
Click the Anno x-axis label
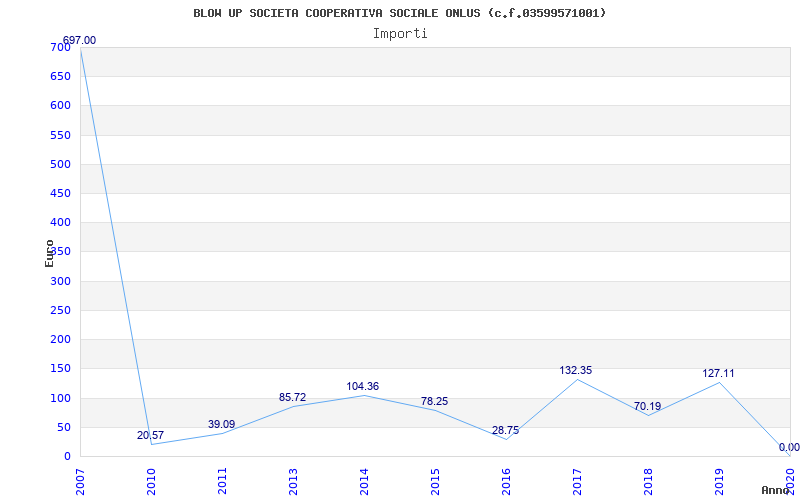(x=776, y=490)
